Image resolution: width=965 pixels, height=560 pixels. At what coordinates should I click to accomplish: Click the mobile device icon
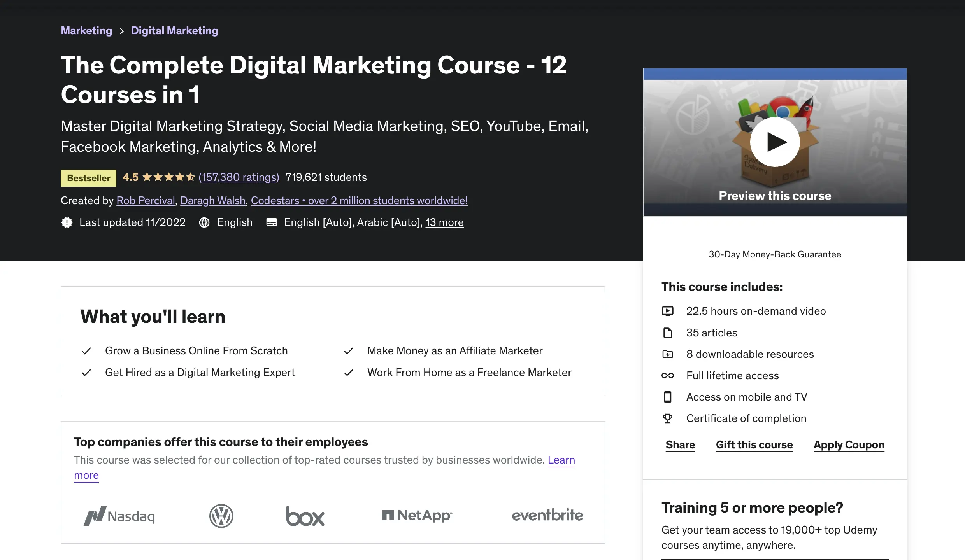(668, 397)
